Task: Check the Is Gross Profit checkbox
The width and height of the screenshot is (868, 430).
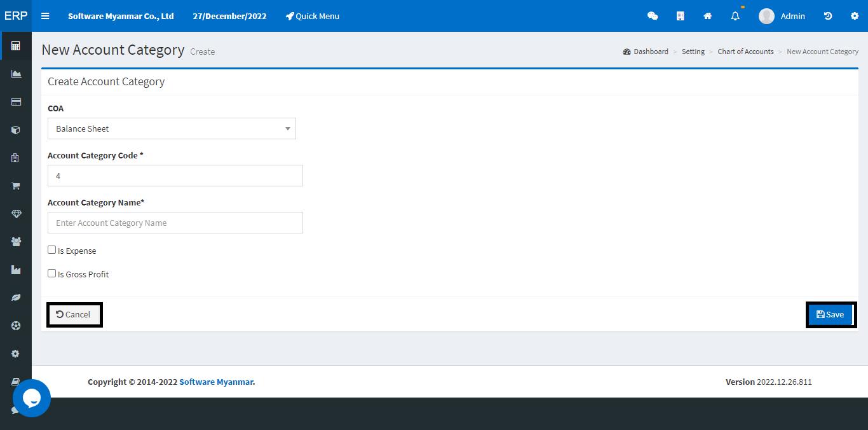Action: pos(52,274)
